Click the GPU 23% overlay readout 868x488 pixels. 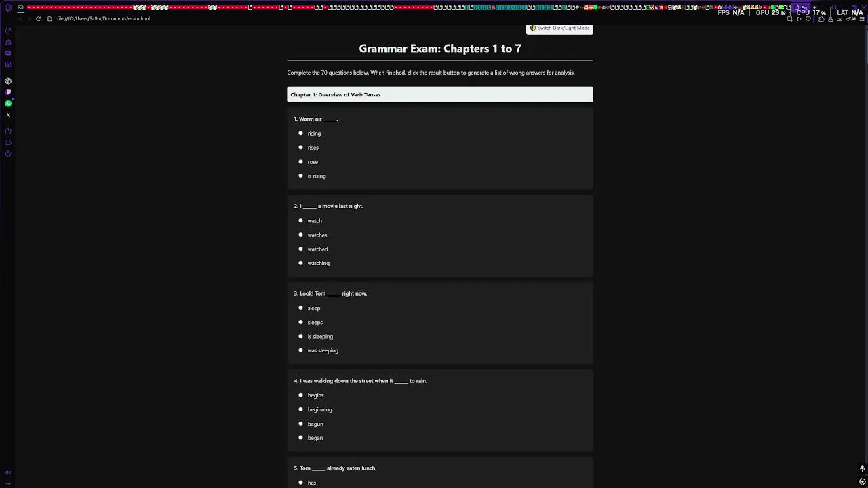coord(771,12)
